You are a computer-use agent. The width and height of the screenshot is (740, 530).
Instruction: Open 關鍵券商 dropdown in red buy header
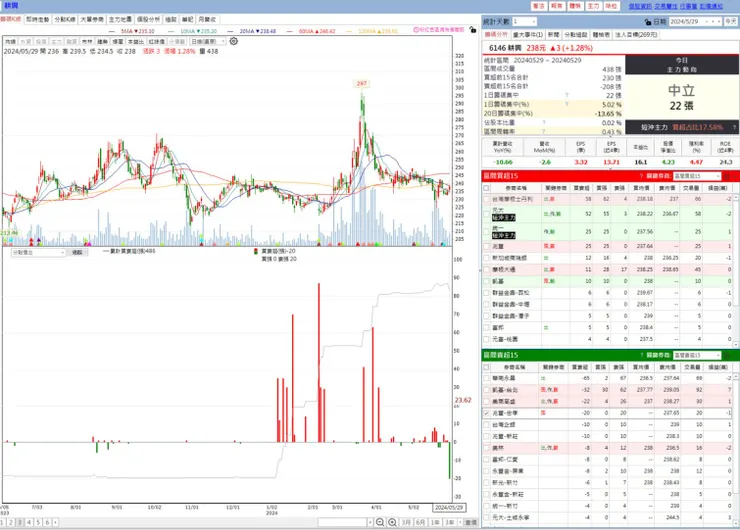point(697,176)
